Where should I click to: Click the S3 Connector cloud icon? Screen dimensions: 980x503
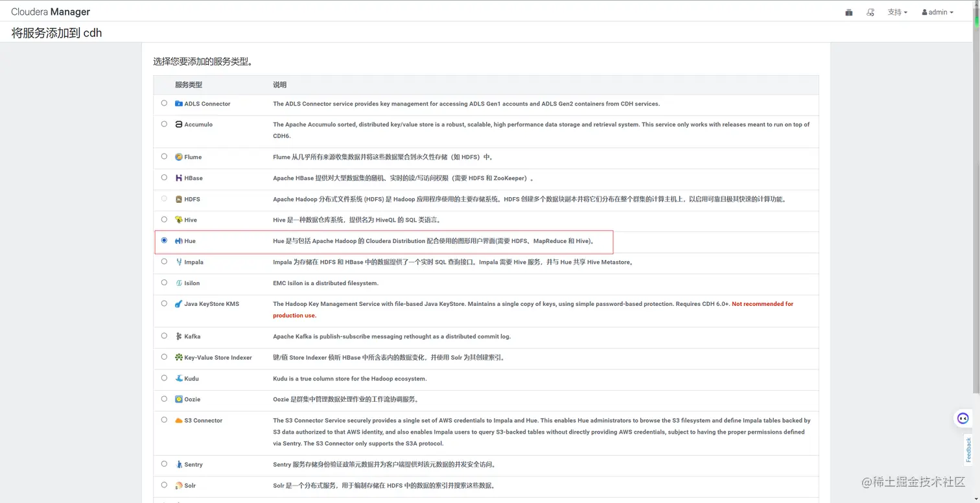coord(179,420)
